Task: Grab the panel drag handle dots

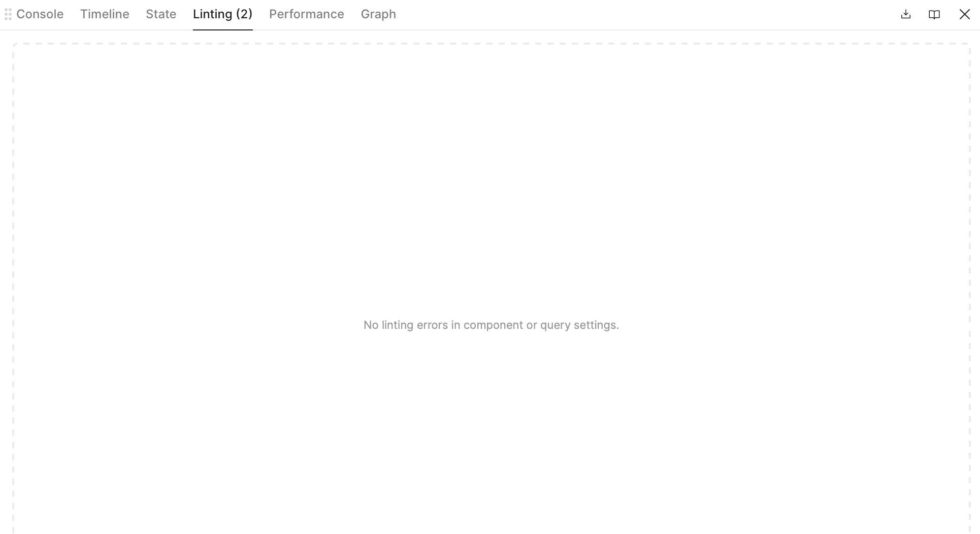Action: pyautogui.click(x=8, y=14)
